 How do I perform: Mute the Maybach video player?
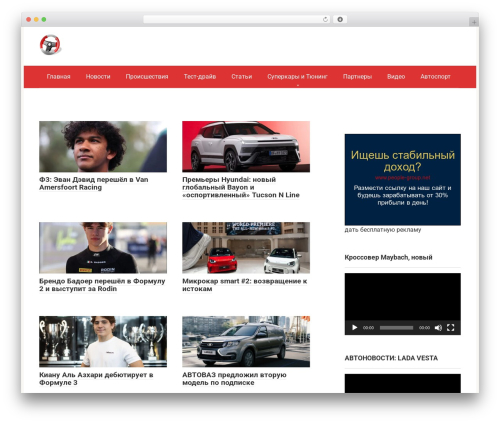[x=438, y=328]
